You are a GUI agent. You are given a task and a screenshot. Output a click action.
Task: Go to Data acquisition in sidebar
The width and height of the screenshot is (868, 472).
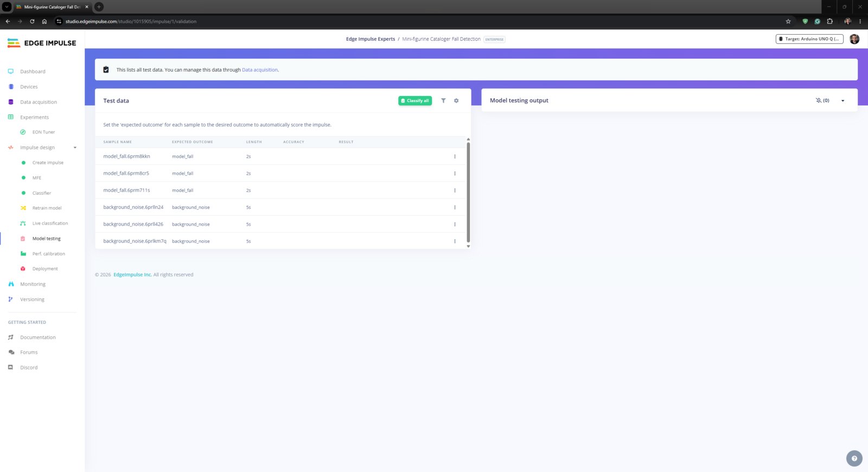pyautogui.click(x=38, y=102)
